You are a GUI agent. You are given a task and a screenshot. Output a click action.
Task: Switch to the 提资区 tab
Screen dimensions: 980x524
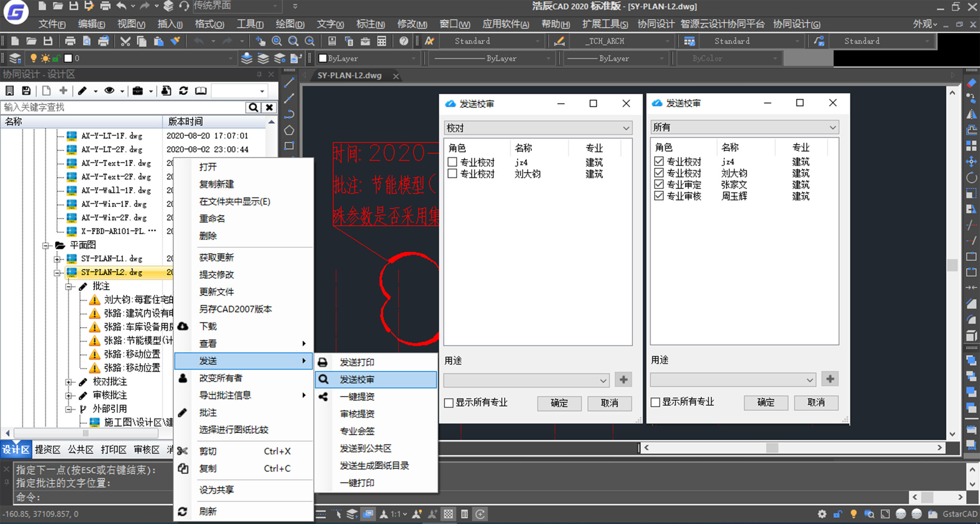[48, 449]
